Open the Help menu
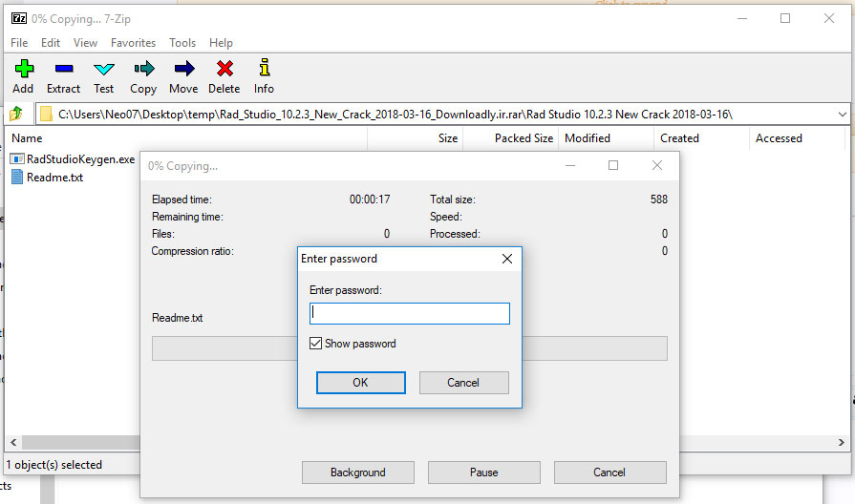This screenshot has width=855, height=504. [221, 43]
